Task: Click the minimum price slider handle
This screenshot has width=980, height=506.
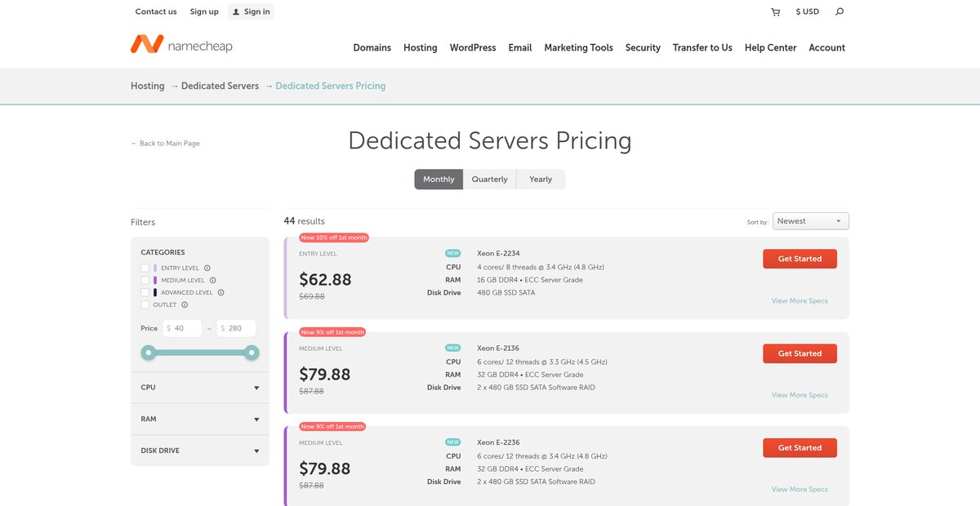Action: [x=148, y=353]
